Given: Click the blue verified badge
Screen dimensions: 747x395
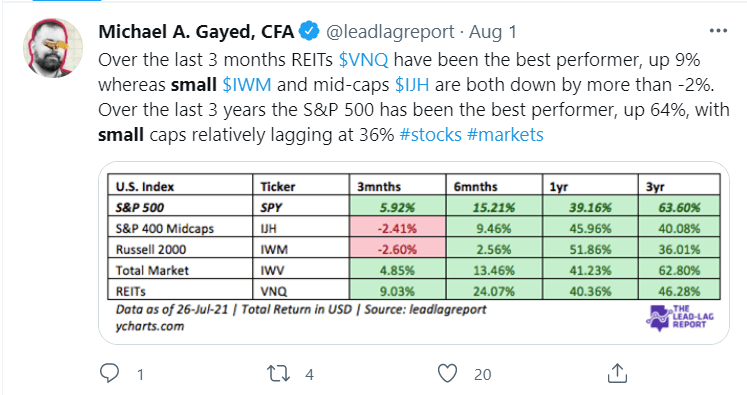Looking at the screenshot, I should click(x=309, y=31).
